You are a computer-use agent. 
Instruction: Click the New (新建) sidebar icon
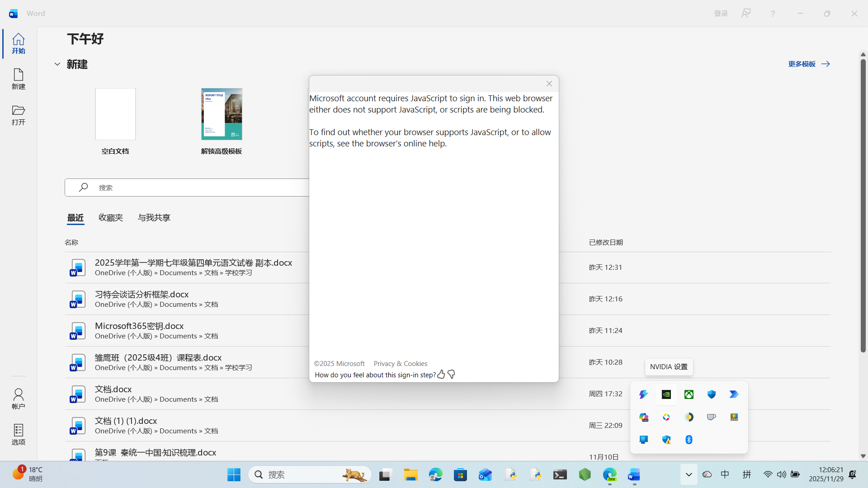point(18,79)
